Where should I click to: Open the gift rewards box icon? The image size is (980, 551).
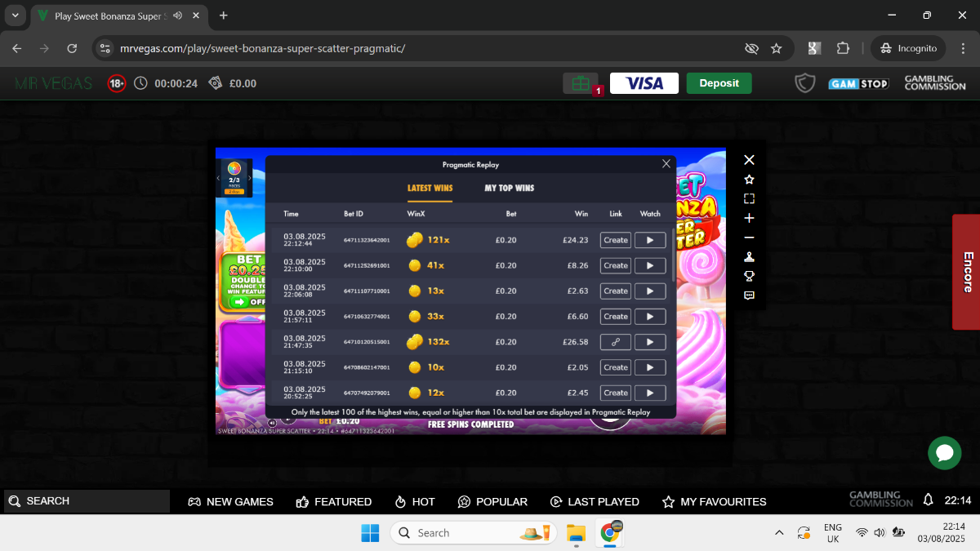pyautogui.click(x=580, y=83)
